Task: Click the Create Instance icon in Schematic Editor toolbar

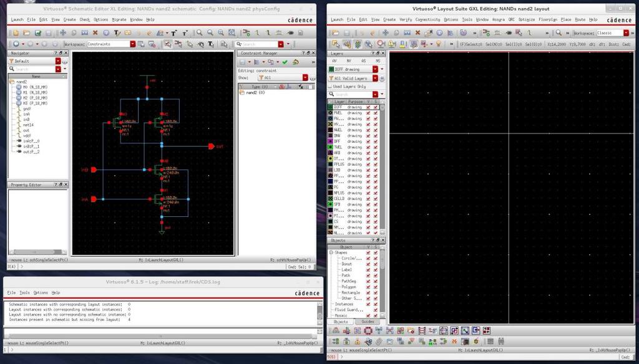Action: tap(246, 32)
